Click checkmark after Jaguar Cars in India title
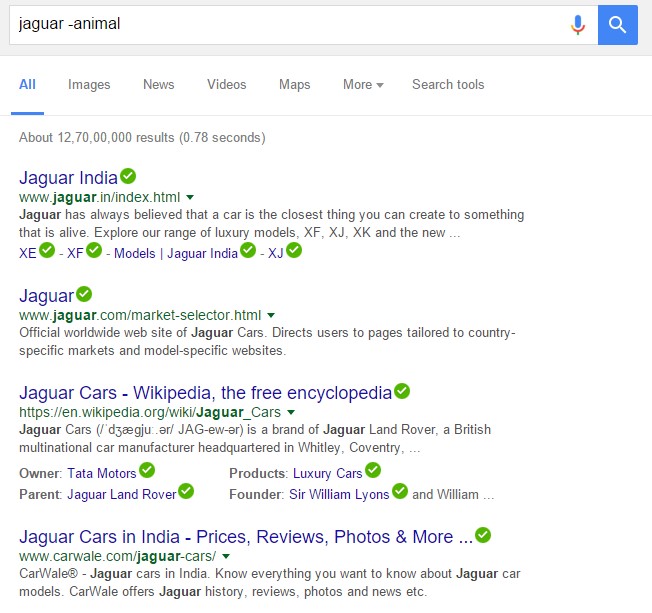This screenshot has width=652, height=613. [x=483, y=535]
